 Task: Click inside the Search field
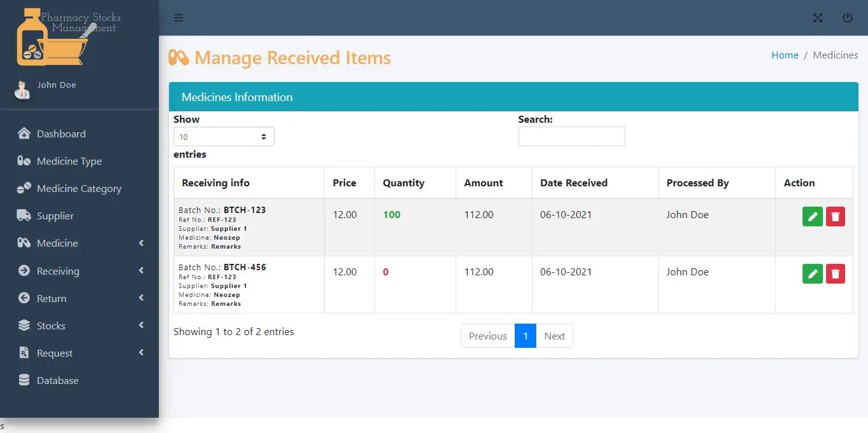tap(571, 136)
